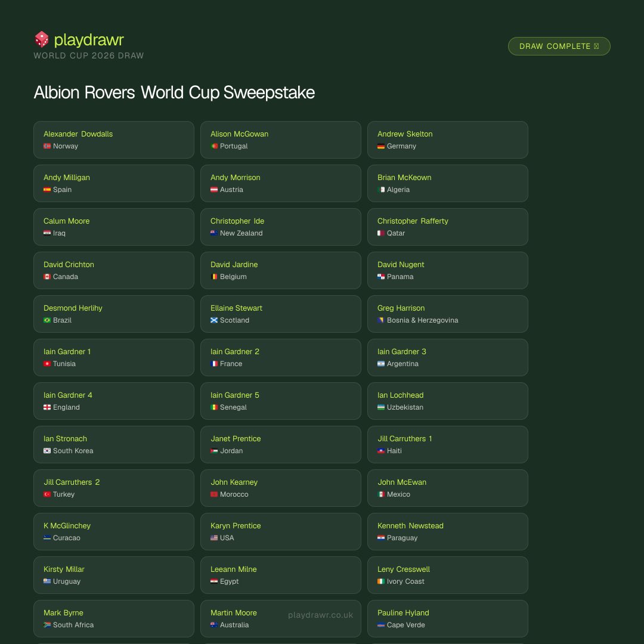The width and height of the screenshot is (644, 644).
Task: Click the Brazil flag icon
Action: pos(47,320)
